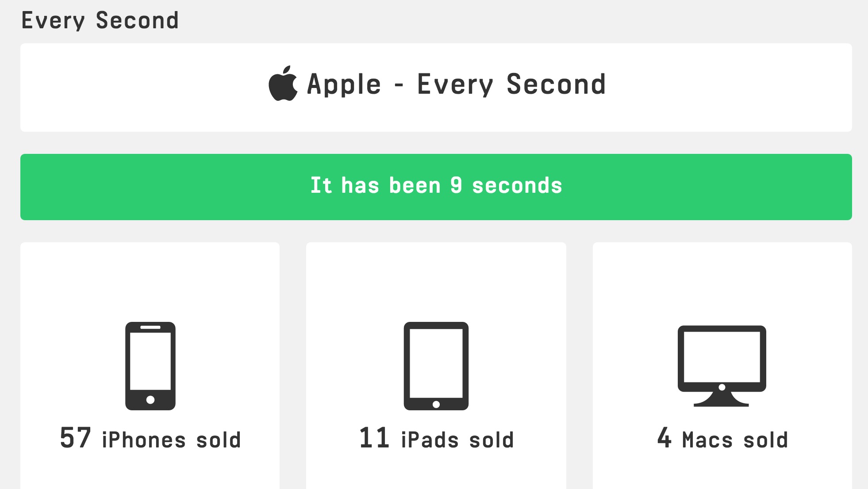This screenshot has width=868, height=489.
Task: Click the number 9 in the green banner
Action: pyautogui.click(x=456, y=185)
